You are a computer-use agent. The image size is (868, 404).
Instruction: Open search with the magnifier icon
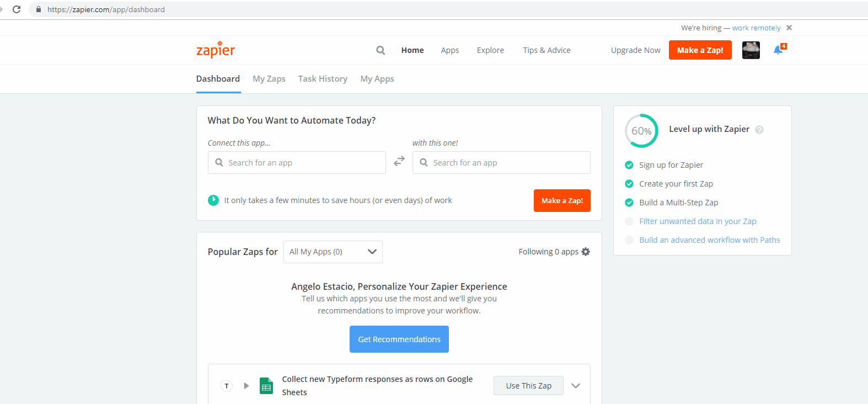tap(381, 50)
